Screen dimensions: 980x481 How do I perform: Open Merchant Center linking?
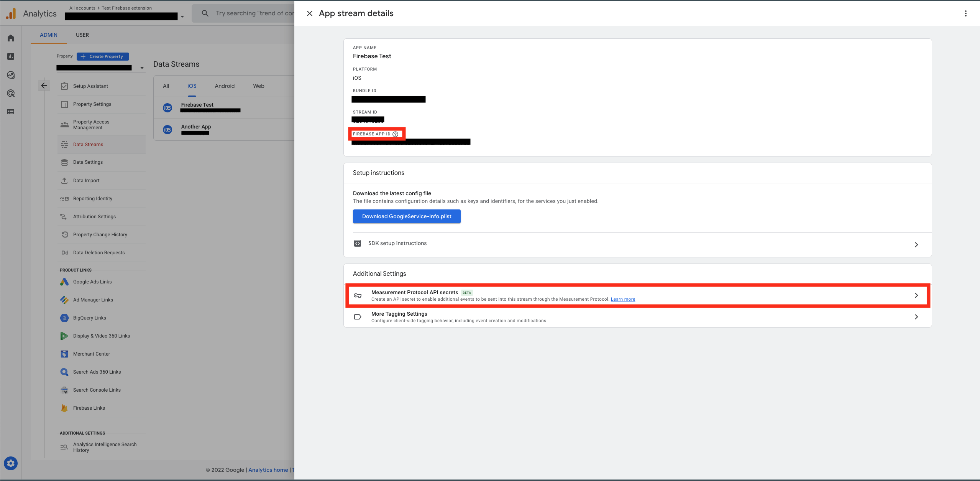coord(91,354)
